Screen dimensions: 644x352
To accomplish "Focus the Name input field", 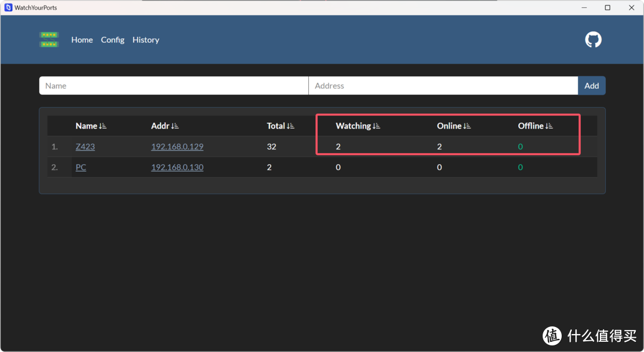I will point(174,86).
